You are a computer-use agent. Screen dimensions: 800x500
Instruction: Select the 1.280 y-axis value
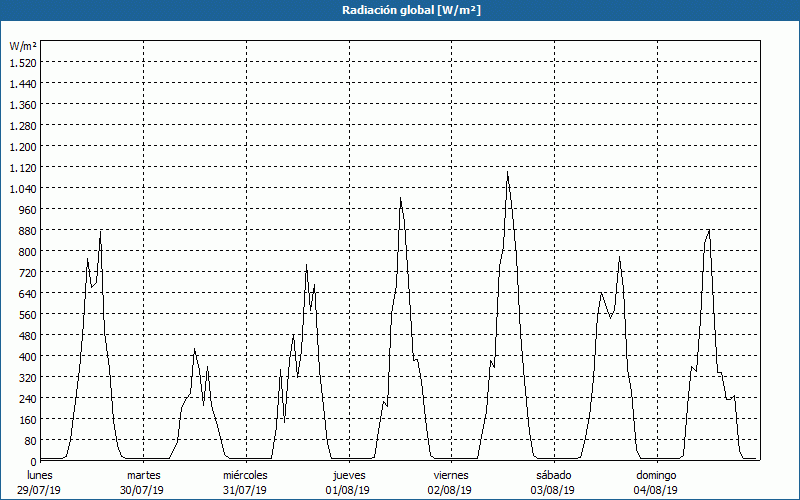(x=23, y=126)
